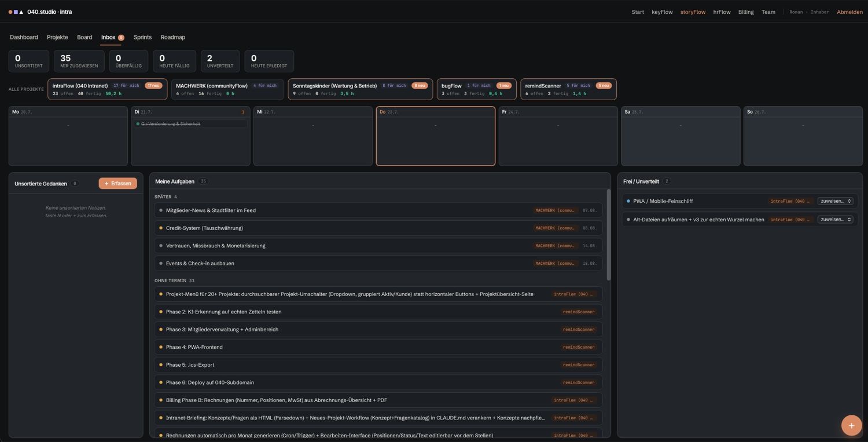Toggle the status dot of Events & Check-in ausbauen
This screenshot has height=442, width=868.
[161, 264]
